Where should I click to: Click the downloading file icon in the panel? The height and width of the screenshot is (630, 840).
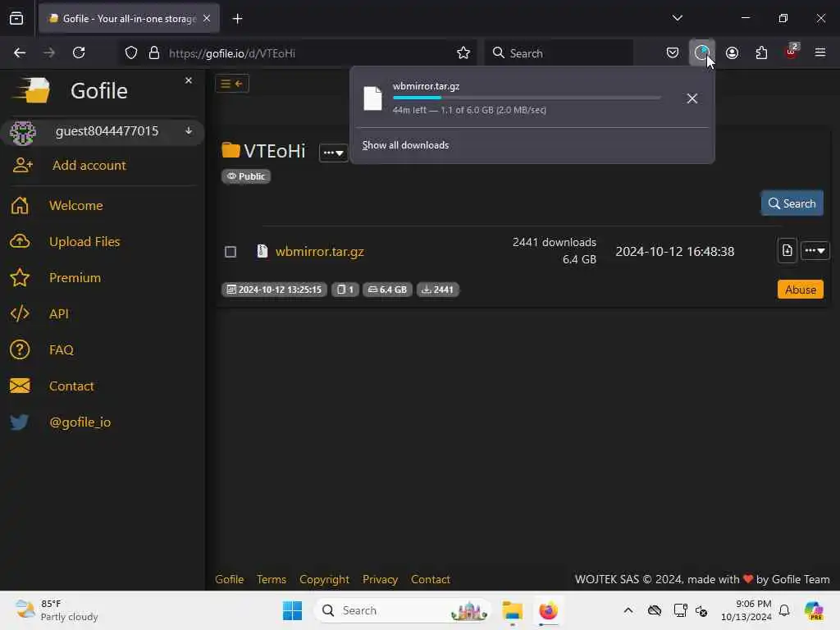[373, 98]
